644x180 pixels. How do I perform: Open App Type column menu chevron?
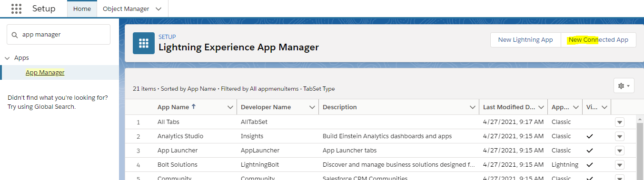pyautogui.click(x=575, y=107)
